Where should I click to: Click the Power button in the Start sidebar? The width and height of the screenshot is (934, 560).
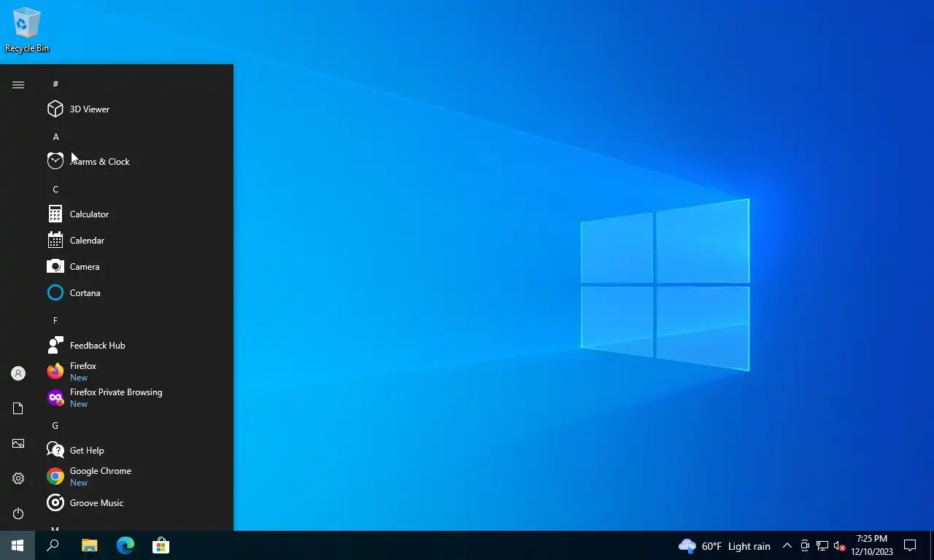[18, 513]
